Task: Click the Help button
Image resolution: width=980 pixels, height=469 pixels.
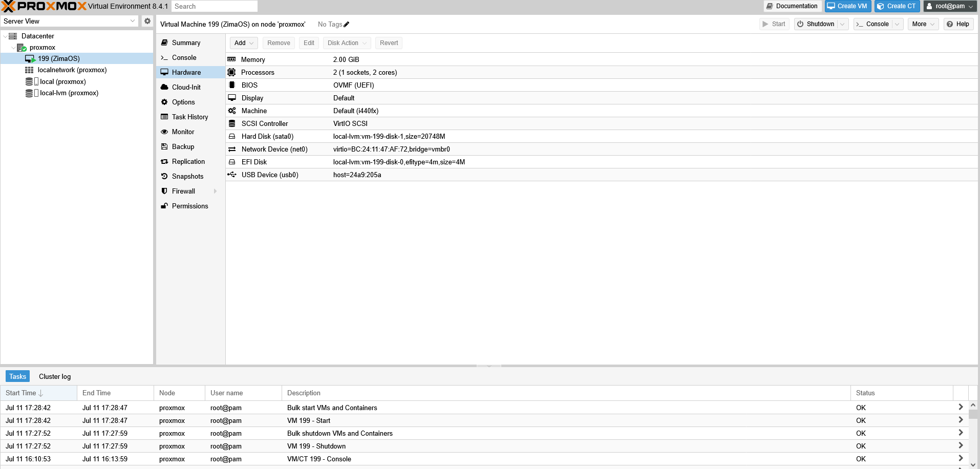Action: [958, 24]
